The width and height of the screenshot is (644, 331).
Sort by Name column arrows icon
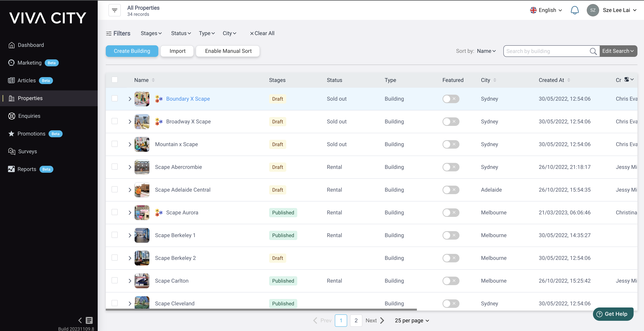pos(153,80)
